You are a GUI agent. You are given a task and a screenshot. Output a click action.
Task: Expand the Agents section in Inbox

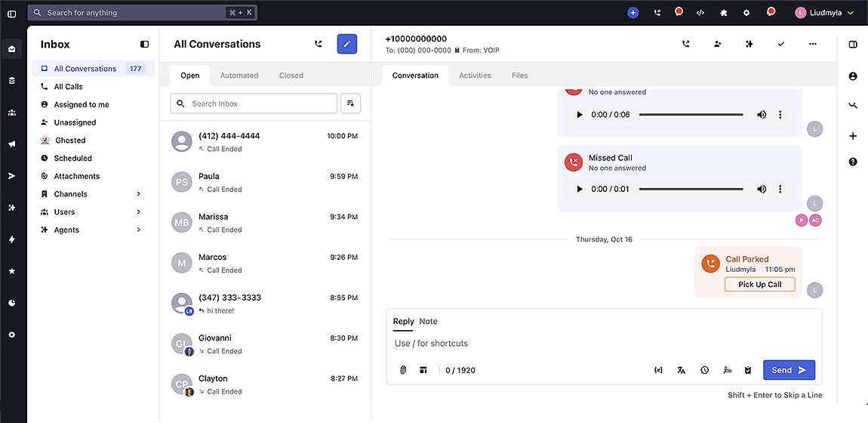[138, 229]
